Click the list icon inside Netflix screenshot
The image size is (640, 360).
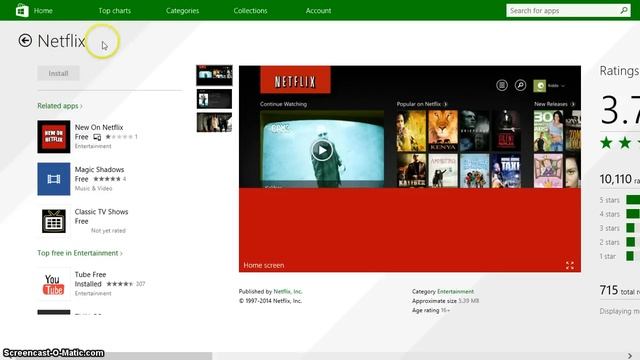pyautogui.click(x=502, y=85)
